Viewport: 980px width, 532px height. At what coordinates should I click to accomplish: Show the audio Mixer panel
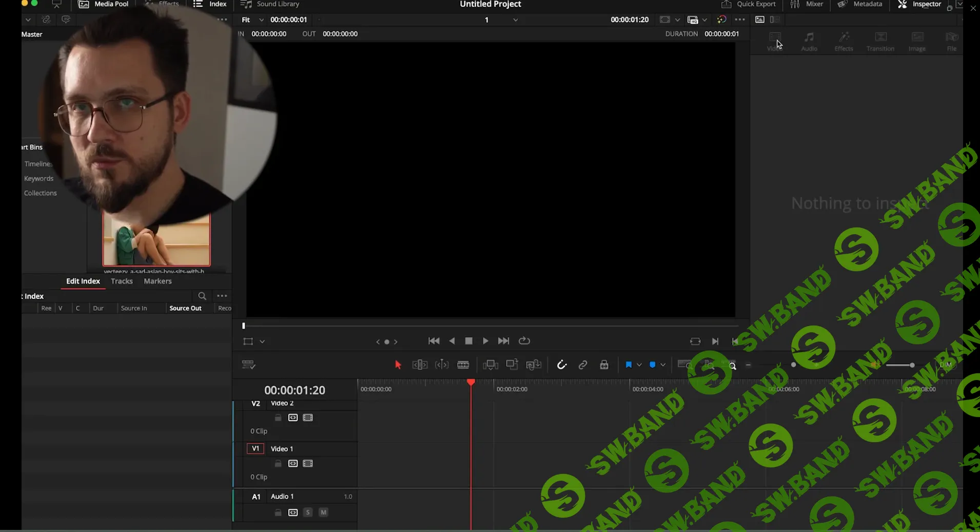807,4
